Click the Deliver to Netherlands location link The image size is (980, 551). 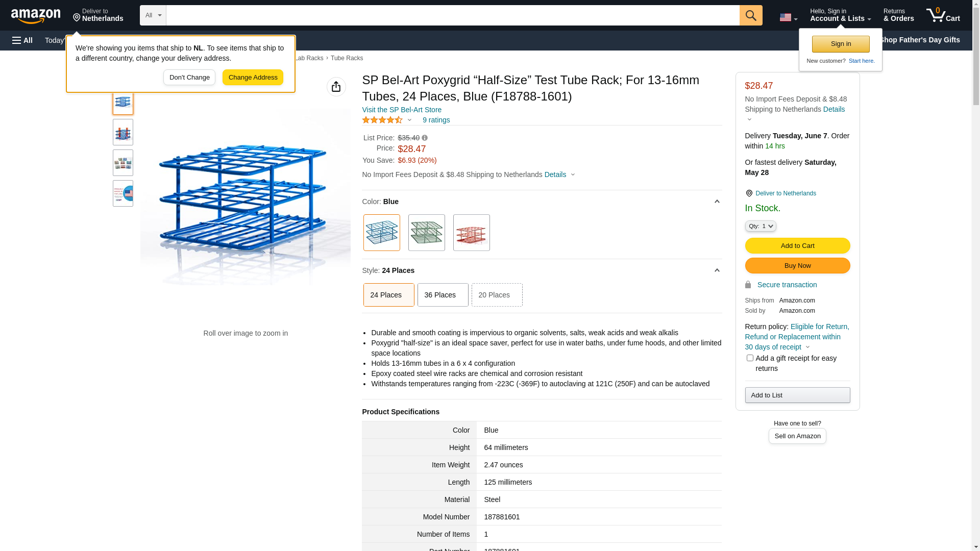tap(785, 193)
